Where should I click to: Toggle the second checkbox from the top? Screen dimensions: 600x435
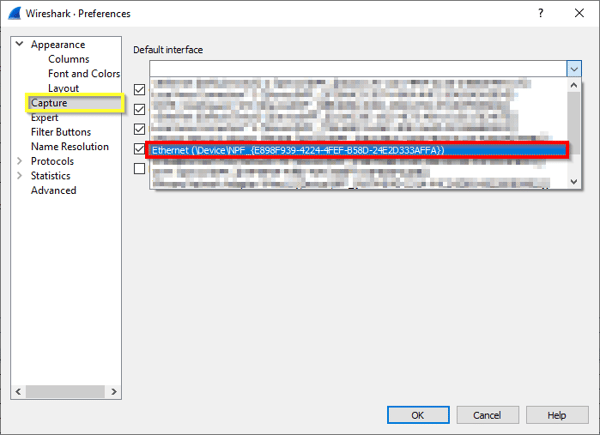(140, 109)
